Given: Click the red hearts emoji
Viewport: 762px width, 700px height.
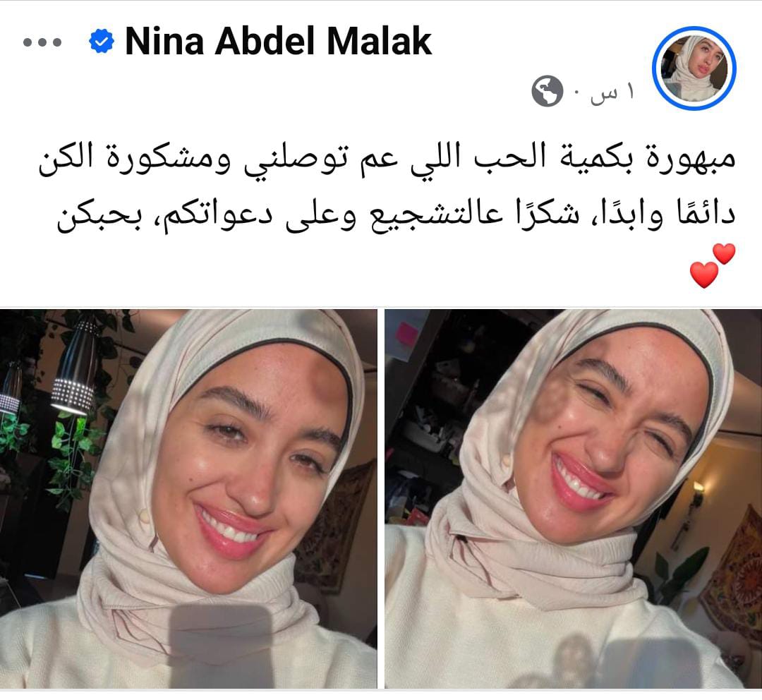Looking at the screenshot, I should click(713, 265).
